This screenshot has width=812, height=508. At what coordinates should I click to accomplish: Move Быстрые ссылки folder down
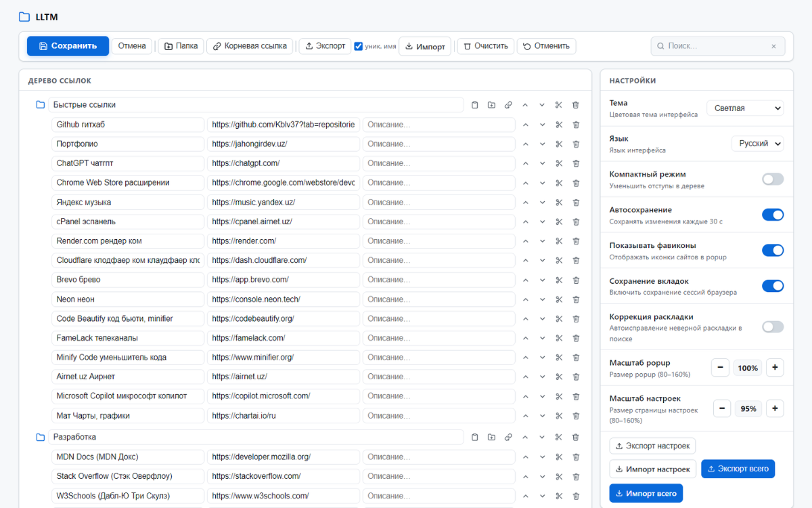pyautogui.click(x=542, y=105)
